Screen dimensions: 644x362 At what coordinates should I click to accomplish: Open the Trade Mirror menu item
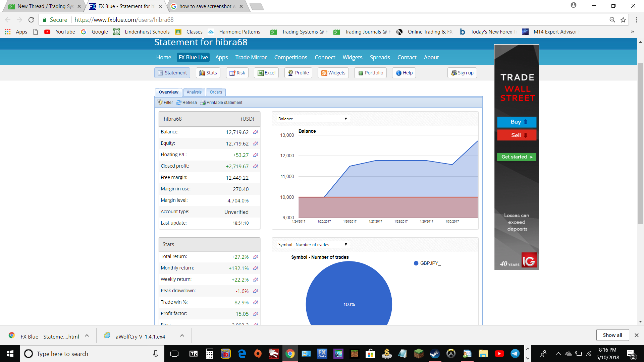[x=251, y=57]
